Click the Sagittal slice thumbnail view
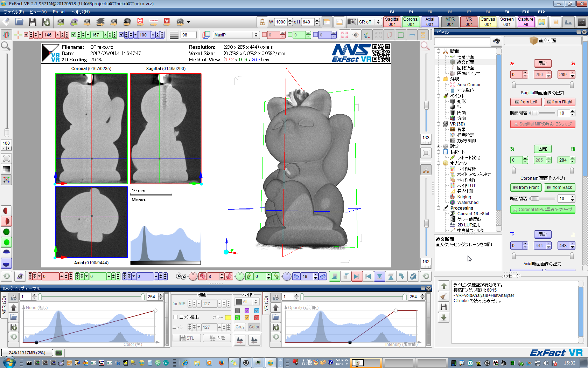The height and width of the screenshot is (368, 588). pos(166,129)
